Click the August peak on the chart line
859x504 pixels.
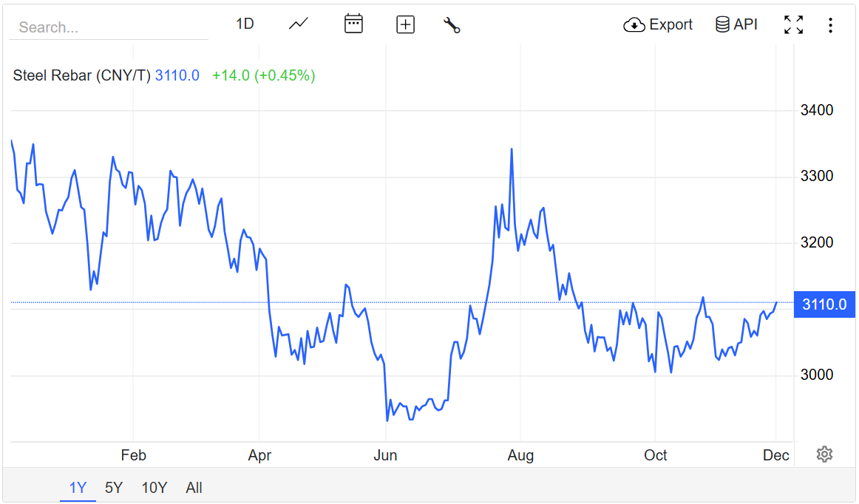[x=512, y=150]
